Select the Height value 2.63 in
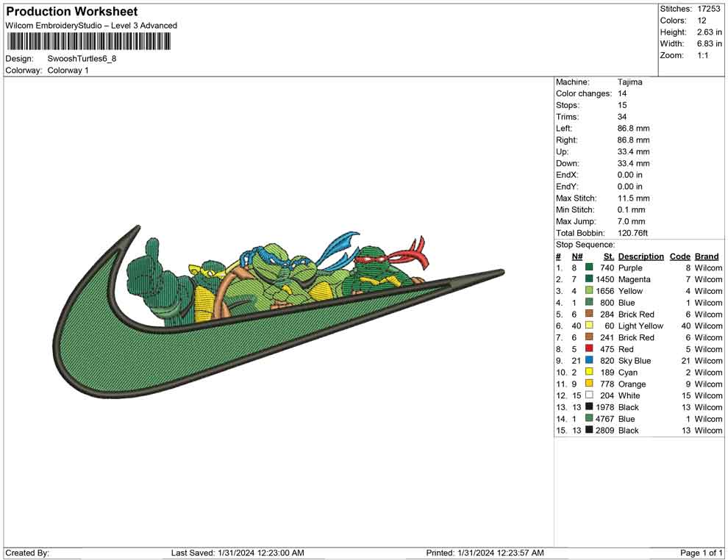728x560 pixels. [x=710, y=32]
